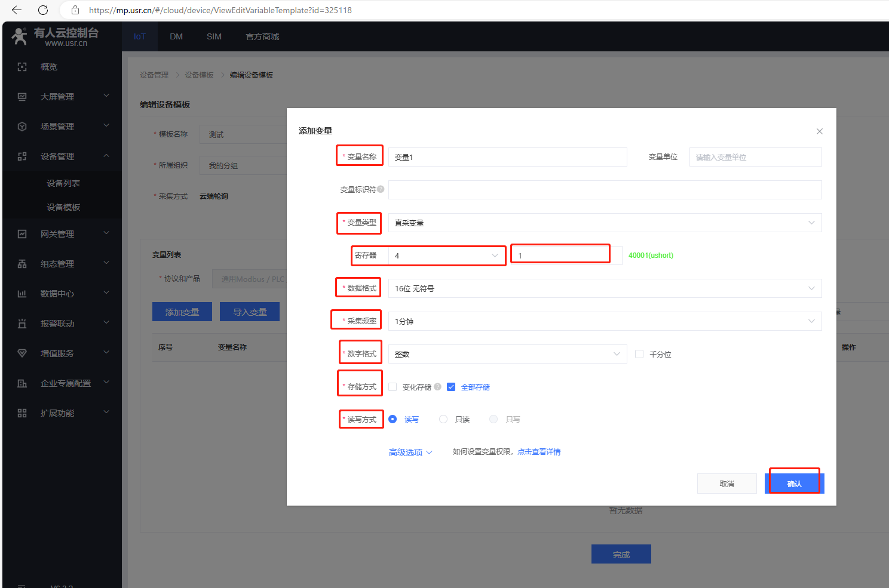Open 设备列表 in the sidebar
Viewport: 889px width, 588px height.
[63, 183]
